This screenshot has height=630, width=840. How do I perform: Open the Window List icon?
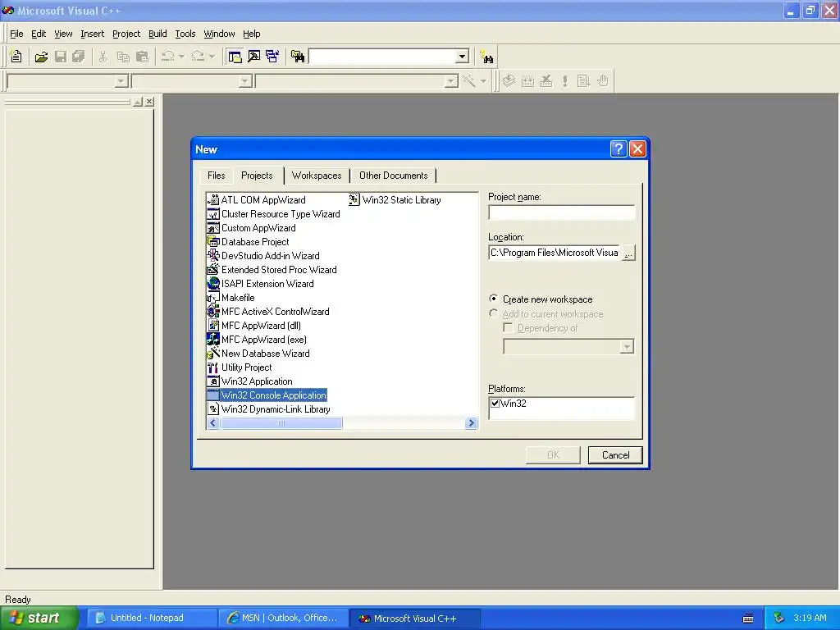(272, 57)
